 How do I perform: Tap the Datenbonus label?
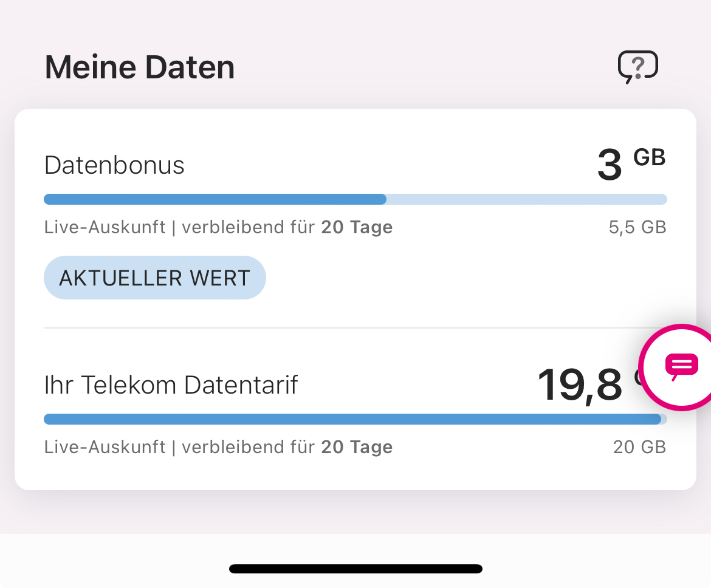coord(114,165)
